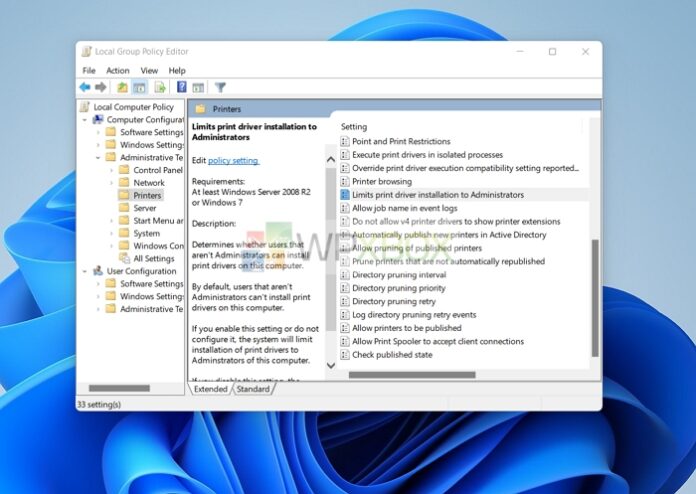Click the Network folder icon in tree
Viewport: 696px width, 494px height.
coord(124,182)
